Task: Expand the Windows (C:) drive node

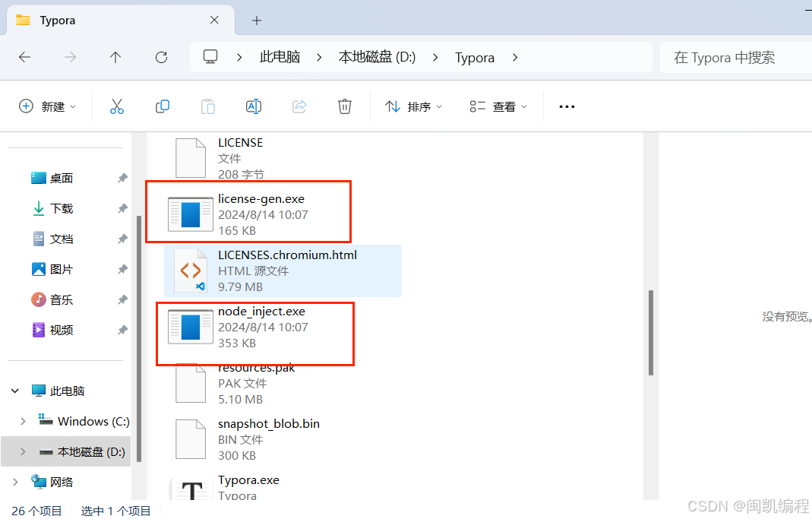Action: tap(23, 422)
